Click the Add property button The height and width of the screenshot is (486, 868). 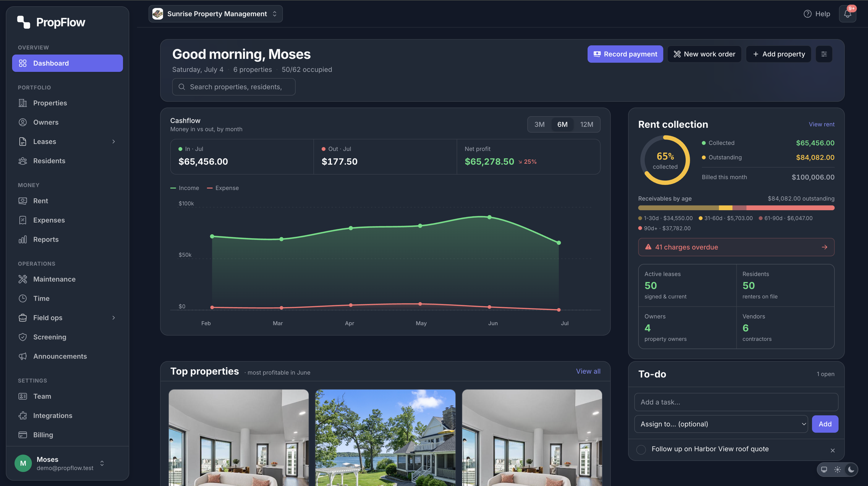click(x=778, y=54)
